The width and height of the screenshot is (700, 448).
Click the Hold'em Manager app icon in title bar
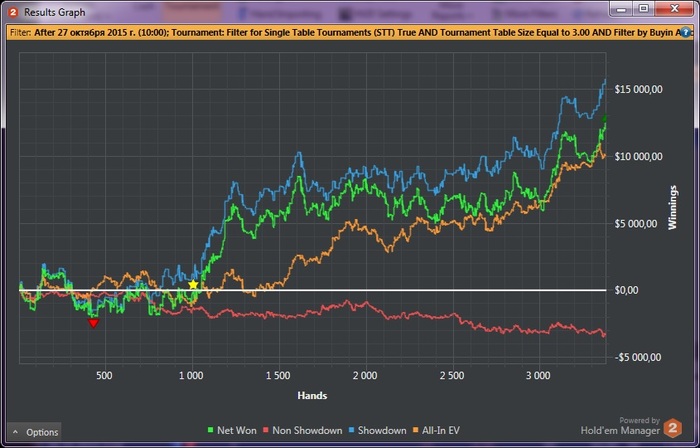13,12
